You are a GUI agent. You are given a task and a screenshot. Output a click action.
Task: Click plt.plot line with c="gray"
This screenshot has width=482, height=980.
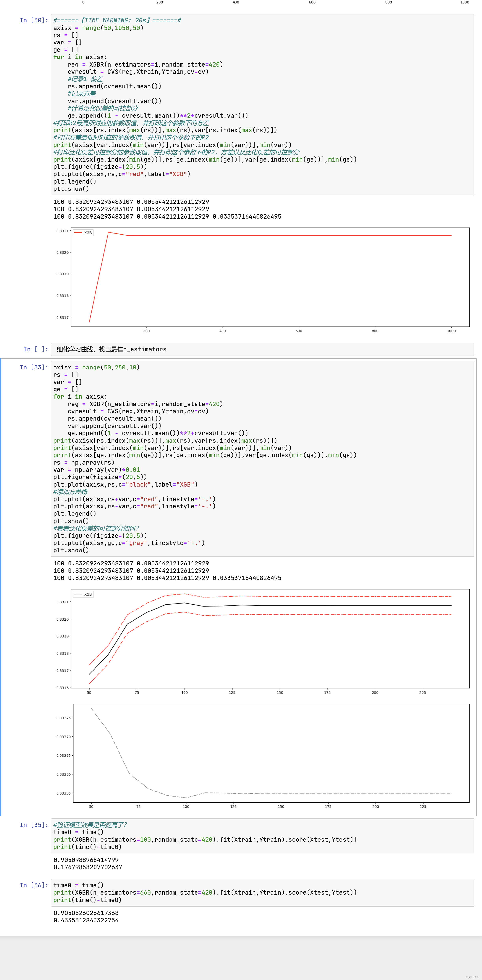click(x=129, y=543)
